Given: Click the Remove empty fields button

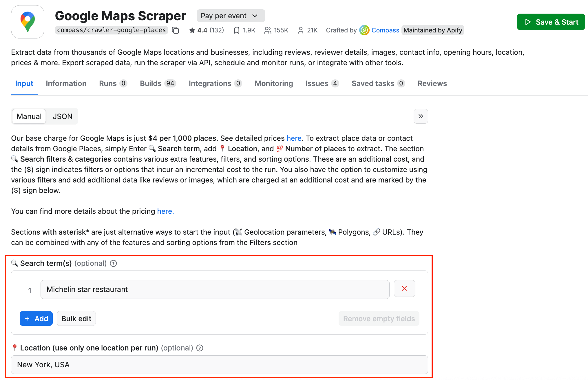Looking at the screenshot, I should (379, 318).
